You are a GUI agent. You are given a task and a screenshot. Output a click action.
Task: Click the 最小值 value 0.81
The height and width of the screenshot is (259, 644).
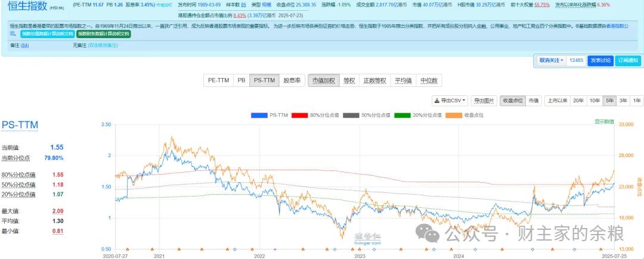click(57, 231)
